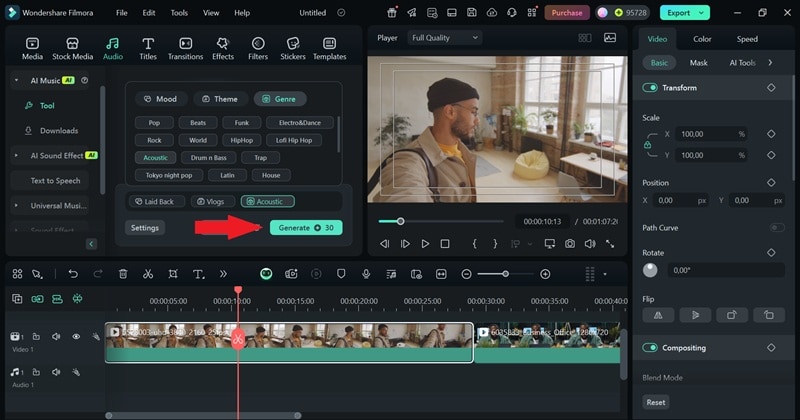Click the zoom out minus icon on timeline

(466, 274)
